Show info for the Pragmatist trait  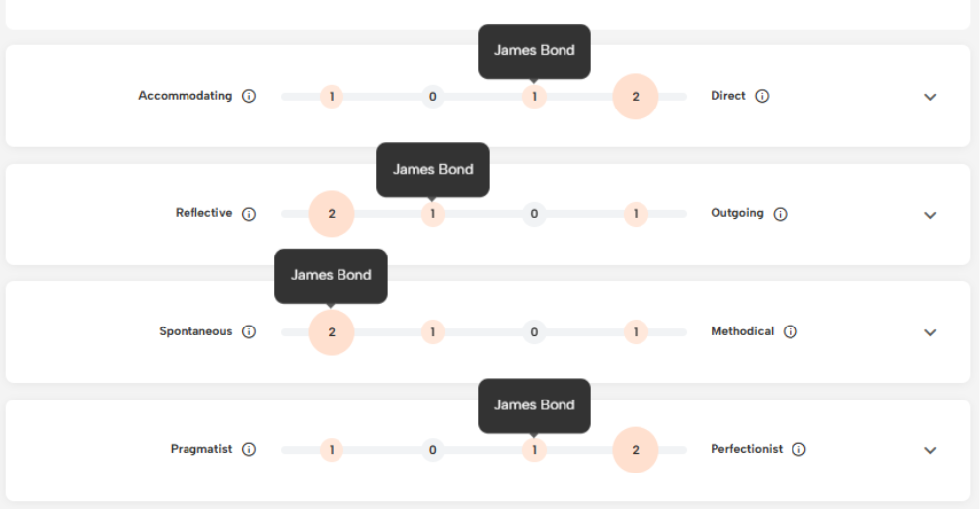pyautogui.click(x=249, y=450)
